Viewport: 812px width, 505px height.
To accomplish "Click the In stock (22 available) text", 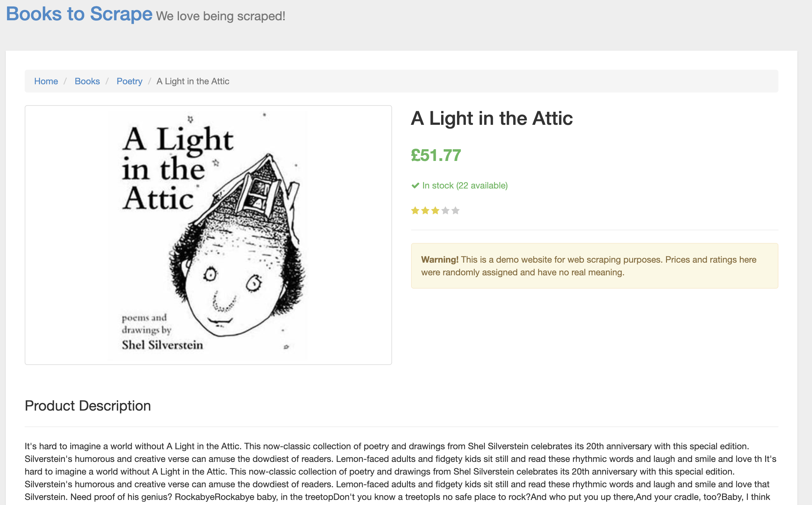I will (465, 185).
